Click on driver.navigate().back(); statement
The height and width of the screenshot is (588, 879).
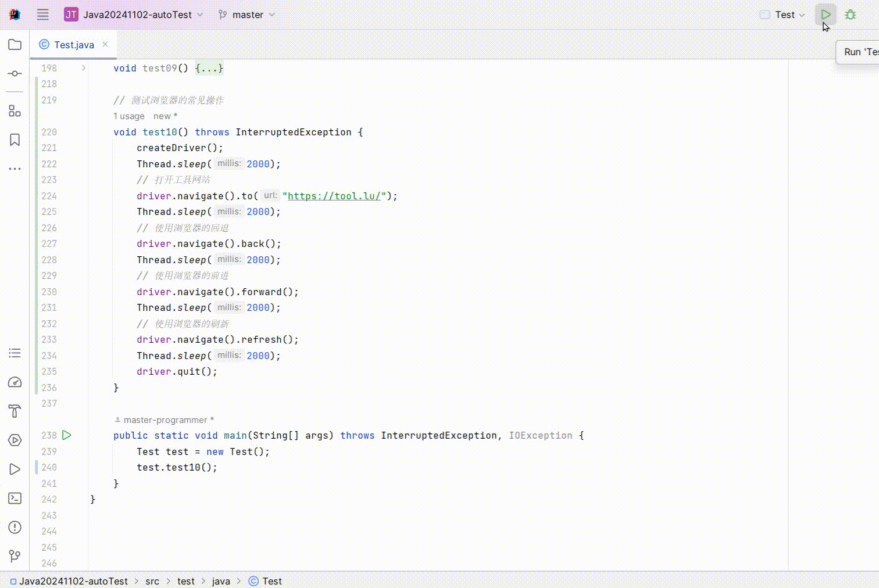[209, 243]
